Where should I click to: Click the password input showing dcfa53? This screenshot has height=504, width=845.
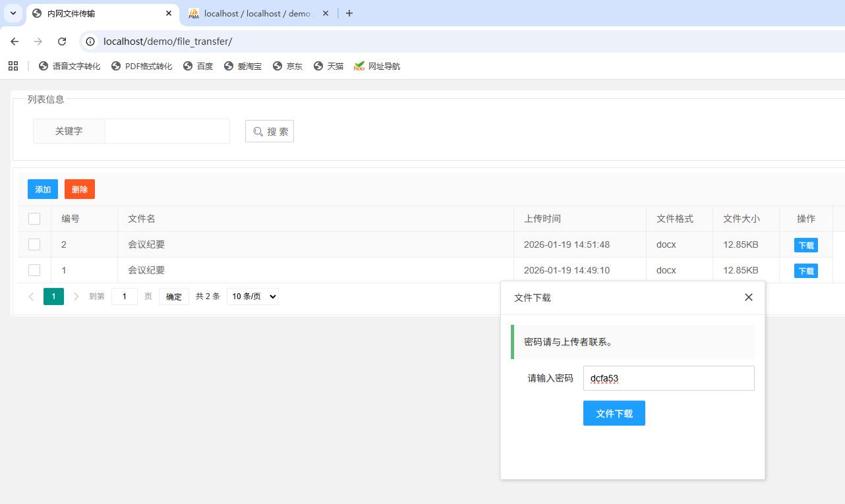pyautogui.click(x=668, y=378)
